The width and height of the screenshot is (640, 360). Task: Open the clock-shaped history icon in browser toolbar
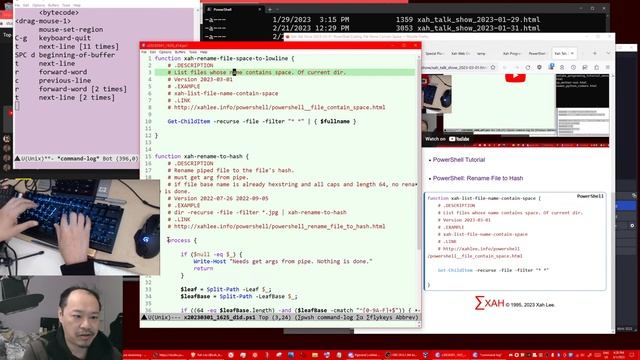click(573, 67)
